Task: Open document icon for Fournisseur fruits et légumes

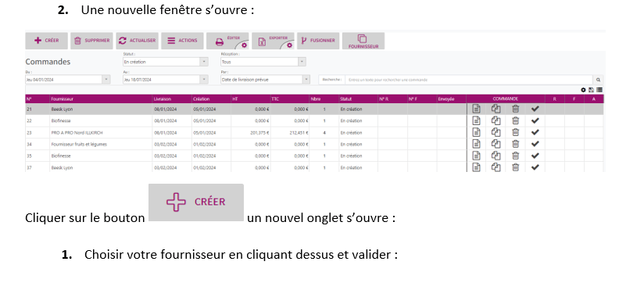Action: pyautogui.click(x=476, y=144)
